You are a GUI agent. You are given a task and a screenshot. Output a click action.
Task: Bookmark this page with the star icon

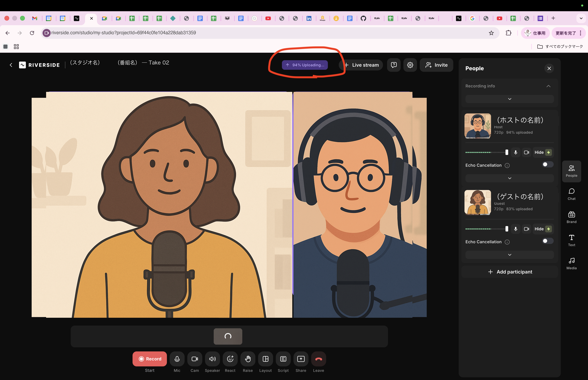point(491,33)
